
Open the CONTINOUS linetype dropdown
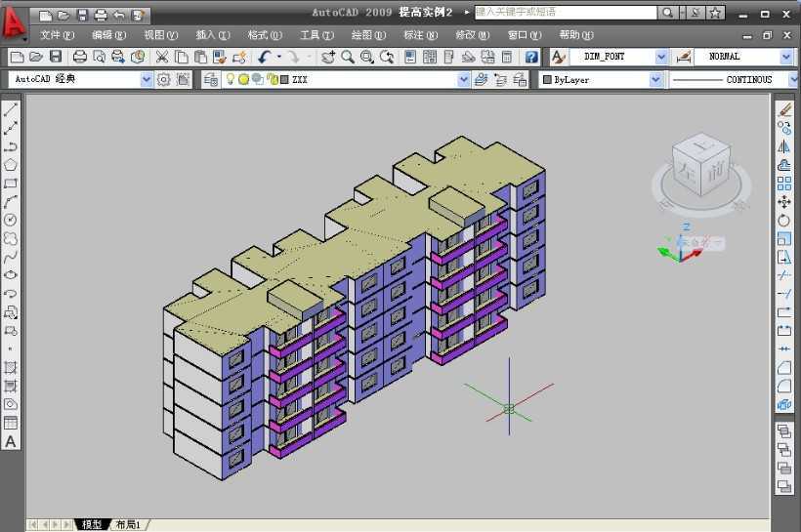(x=793, y=79)
